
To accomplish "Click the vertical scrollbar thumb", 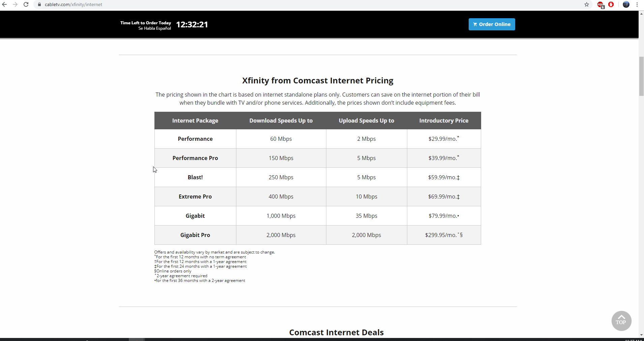I will (641, 76).
